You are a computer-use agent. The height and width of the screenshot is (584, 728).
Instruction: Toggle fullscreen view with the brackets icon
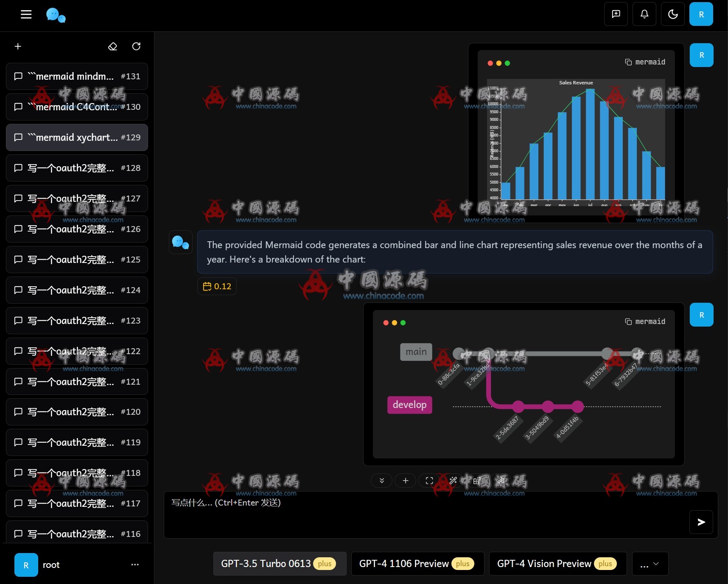pos(429,481)
